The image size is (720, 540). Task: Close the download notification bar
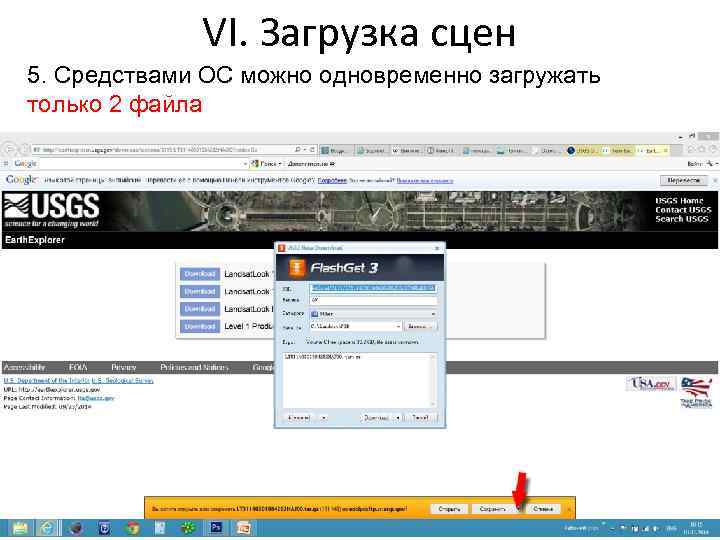tap(569, 509)
